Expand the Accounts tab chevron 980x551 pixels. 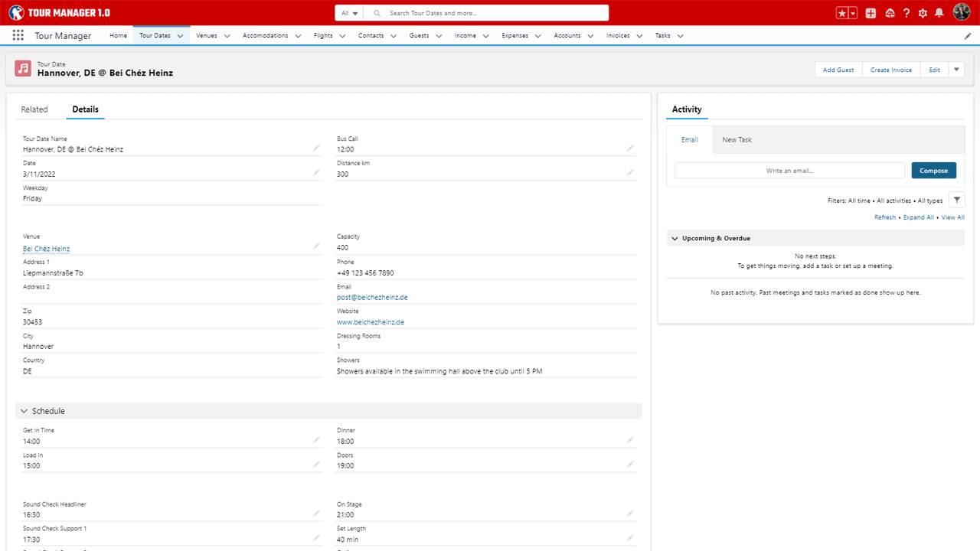pyautogui.click(x=590, y=36)
